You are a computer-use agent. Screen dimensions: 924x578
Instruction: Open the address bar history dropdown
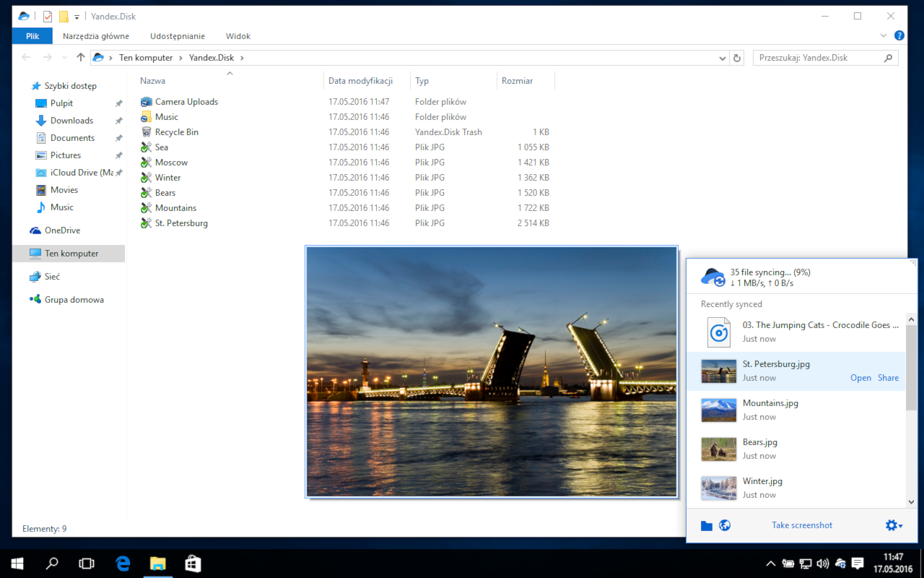pyautogui.click(x=722, y=57)
